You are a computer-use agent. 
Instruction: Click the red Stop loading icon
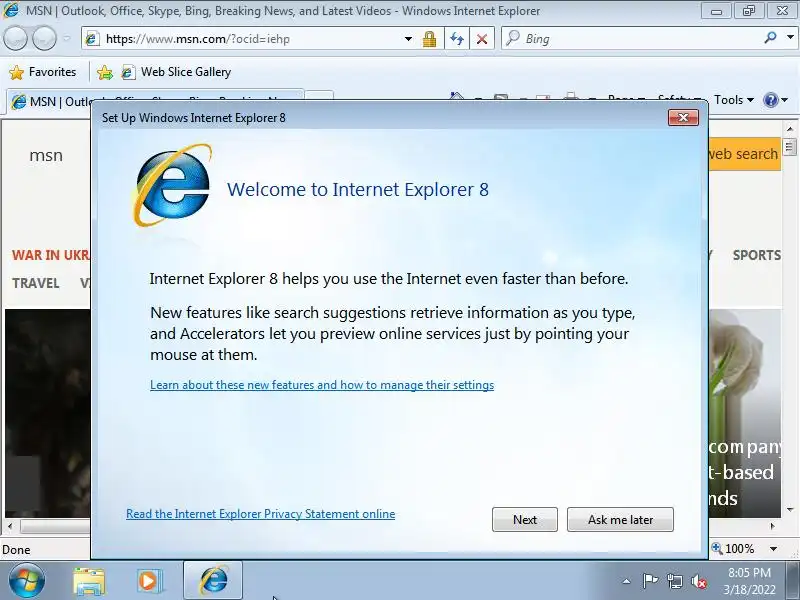[482, 39]
